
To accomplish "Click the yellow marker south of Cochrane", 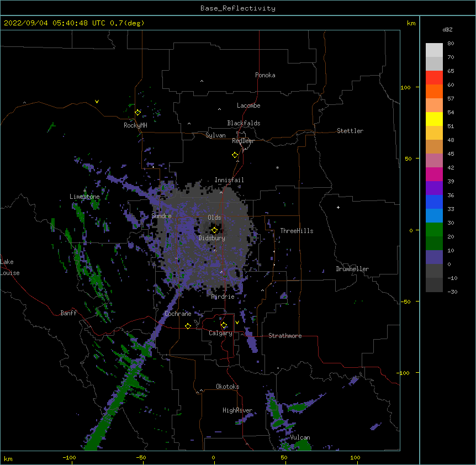I will (188, 326).
